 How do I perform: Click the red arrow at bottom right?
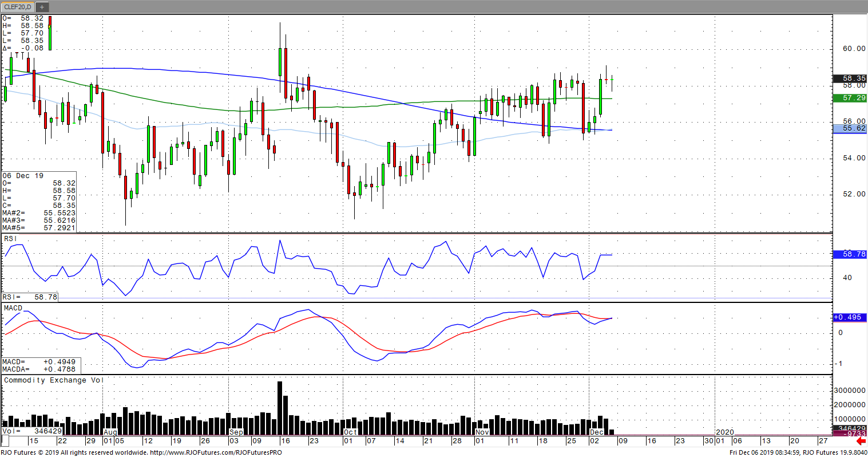point(861,442)
